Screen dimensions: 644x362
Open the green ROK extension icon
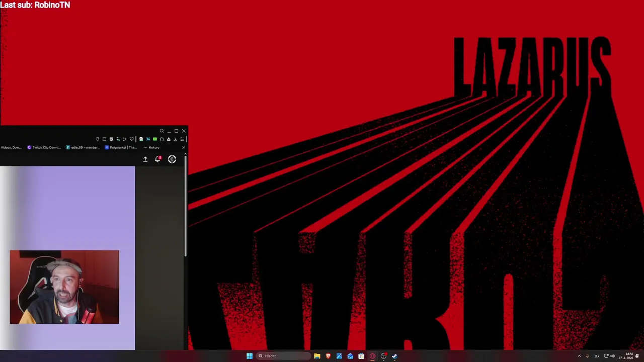tap(155, 139)
